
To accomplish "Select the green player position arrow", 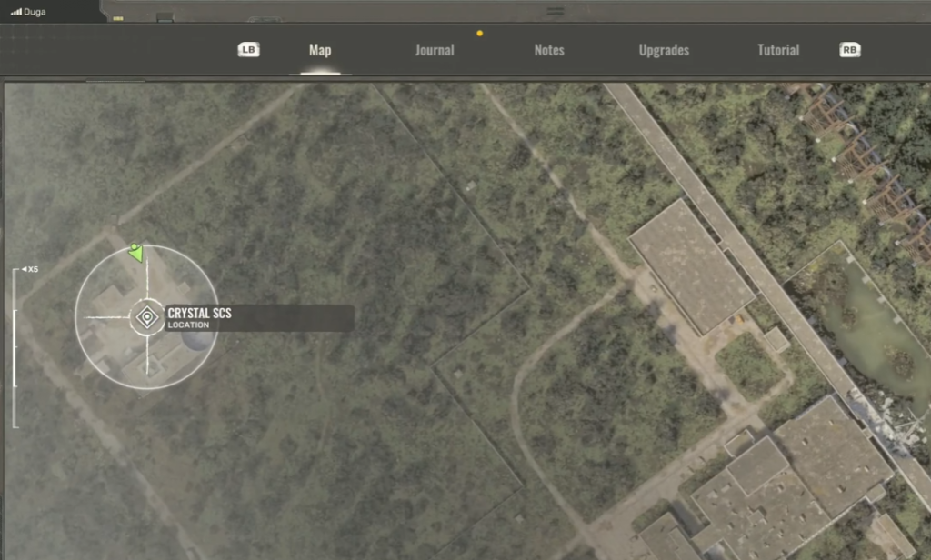I will (135, 252).
